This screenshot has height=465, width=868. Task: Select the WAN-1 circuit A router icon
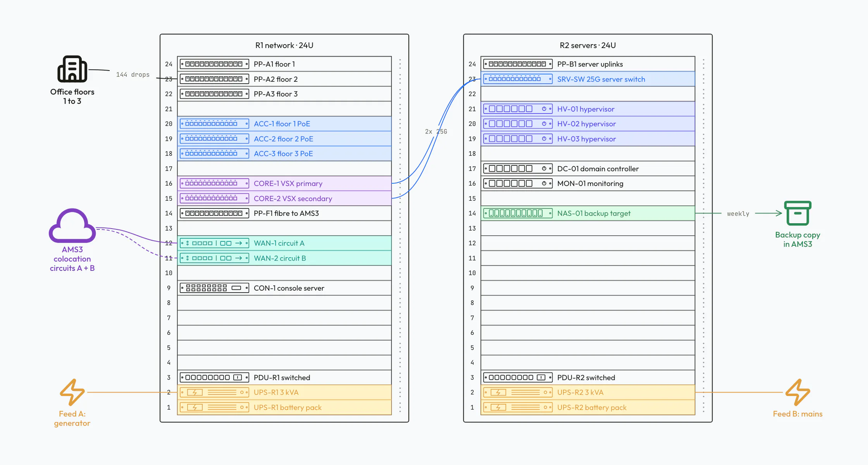click(214, 243)
